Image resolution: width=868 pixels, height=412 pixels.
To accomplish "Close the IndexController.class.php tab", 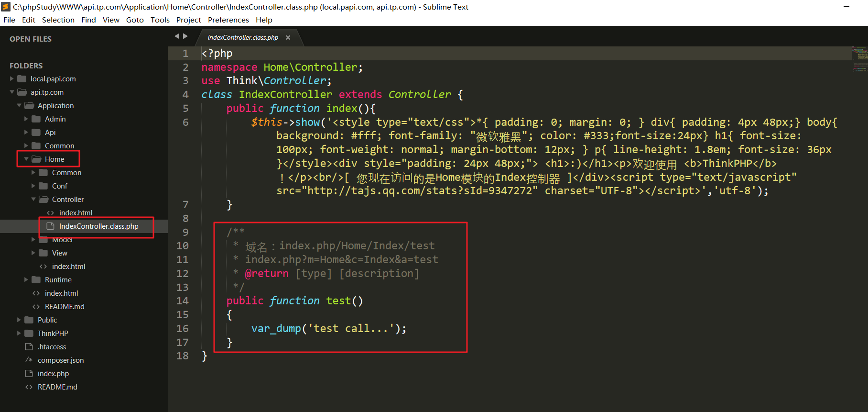I will pos(288,37).
